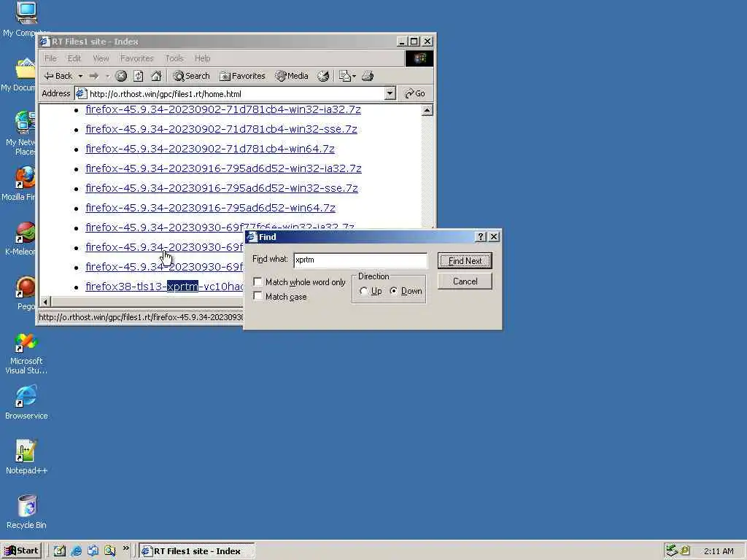Click RT Files1 site taskbar button

(x=197, y=551)
